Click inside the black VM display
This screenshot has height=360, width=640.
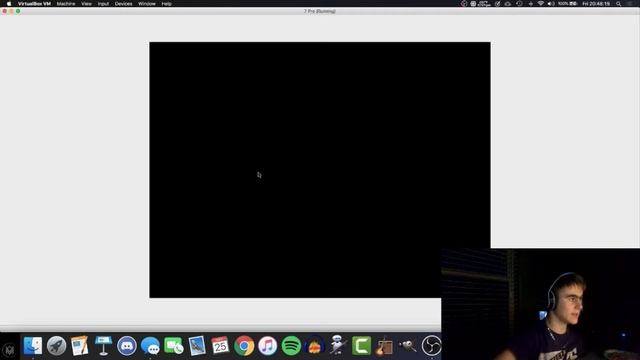point(320,170)
